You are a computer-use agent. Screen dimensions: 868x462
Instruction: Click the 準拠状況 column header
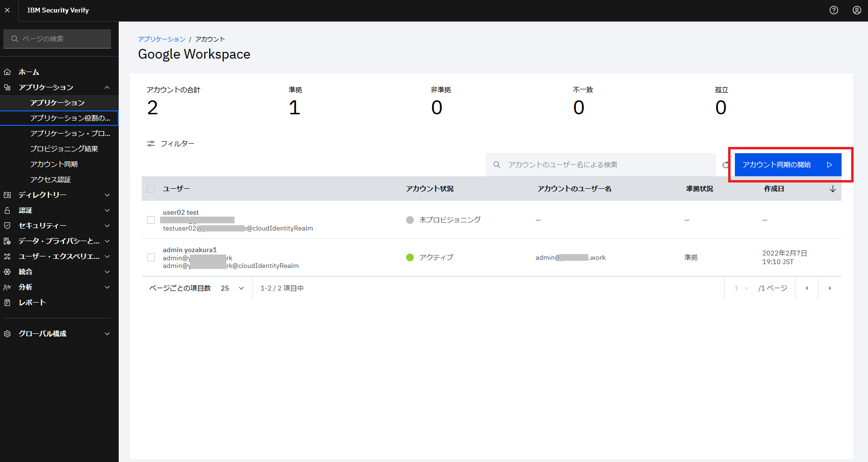click(x=699, y=189)
